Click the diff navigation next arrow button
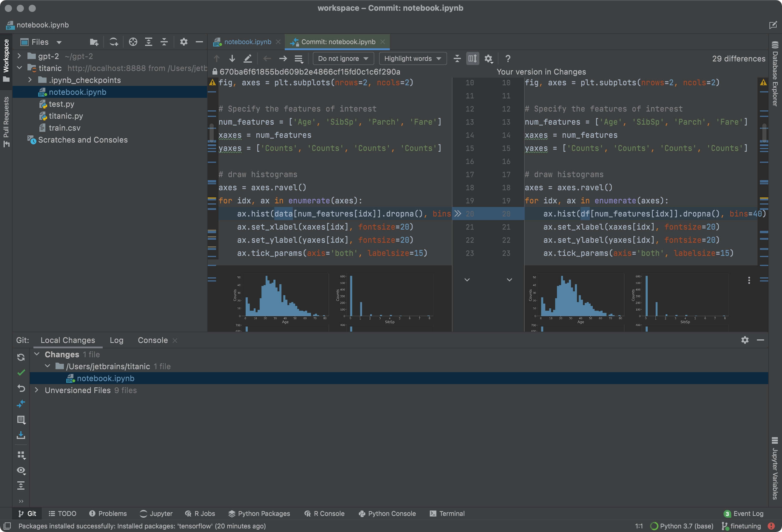The width and height of the screenshot is (782, 532). (231, 59)
